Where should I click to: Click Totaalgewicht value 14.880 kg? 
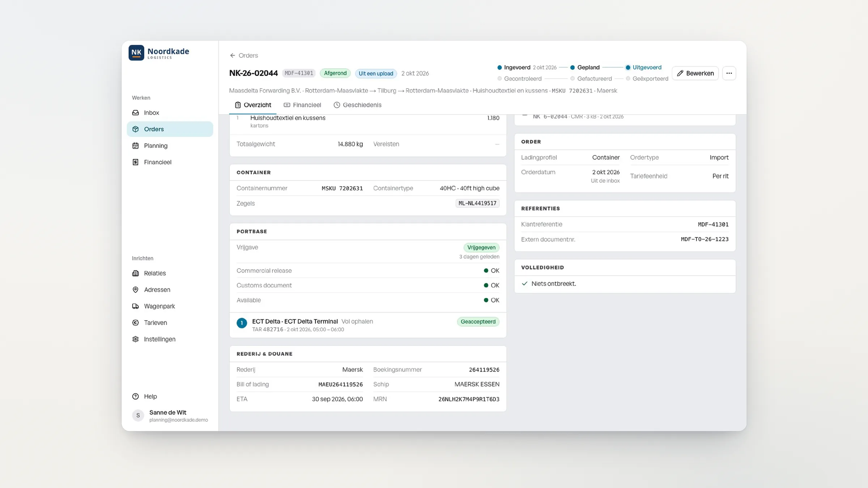point(350,144)
